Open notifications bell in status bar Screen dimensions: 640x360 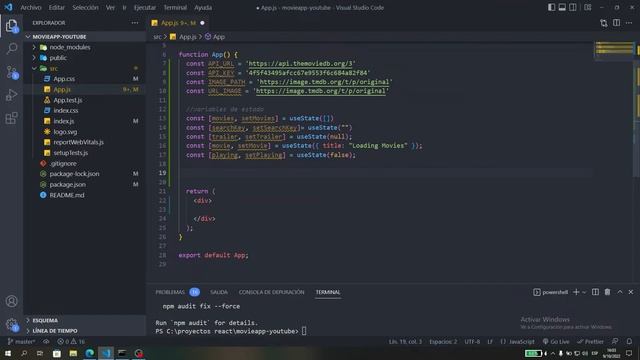click(x=629, y=342)
